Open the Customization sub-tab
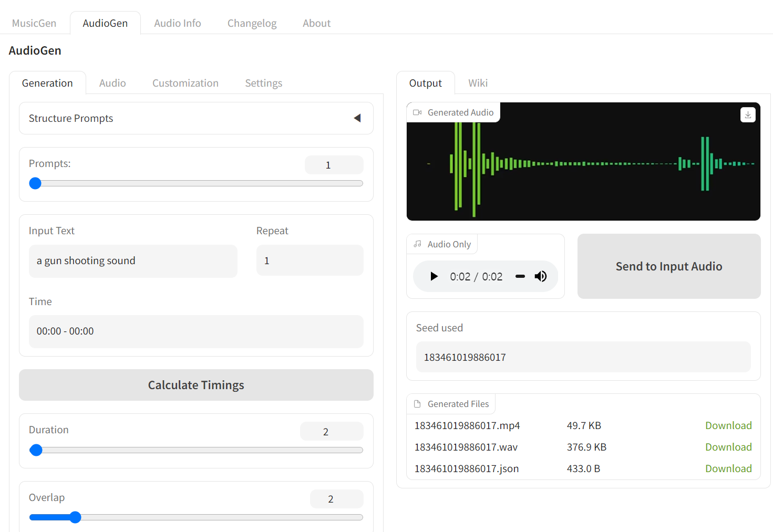773x532 pixels. click(x=185, y=83)
